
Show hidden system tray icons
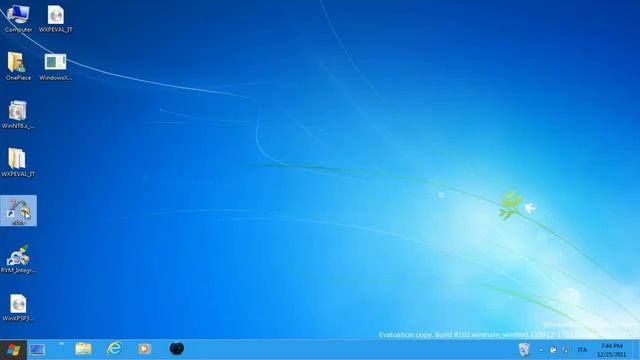(541, 350)
